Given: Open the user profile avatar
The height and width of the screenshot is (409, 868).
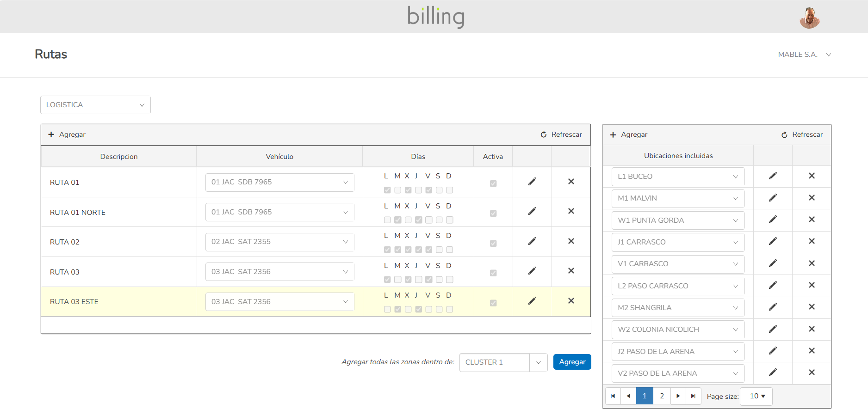Looking at the screenshot, I should 809,18.
